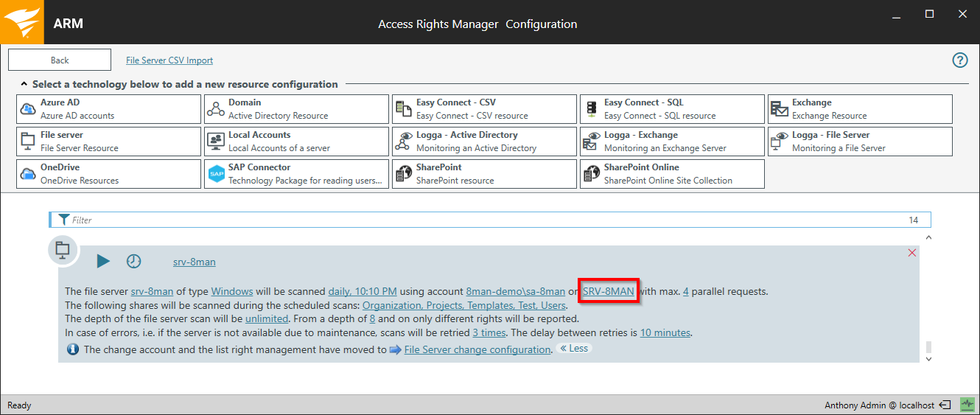The image size is (980, 415).
Task: Add Local Accounts of a server
Action: click(296, 142)
